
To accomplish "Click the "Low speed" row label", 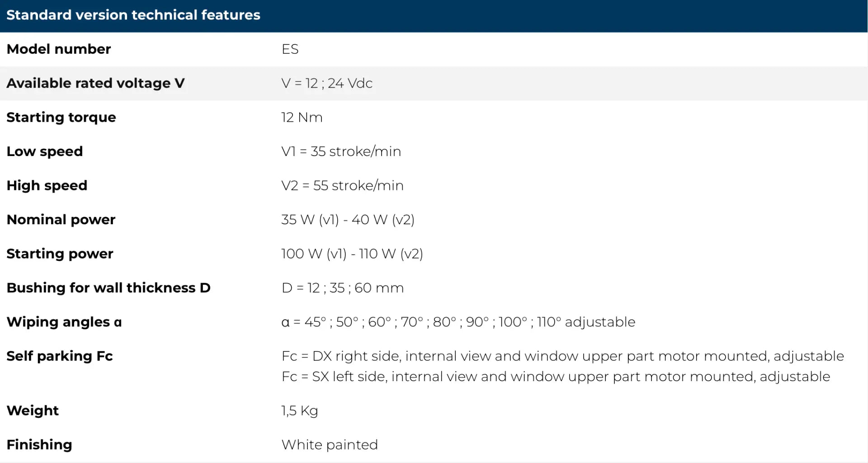I will click(45, 151).
